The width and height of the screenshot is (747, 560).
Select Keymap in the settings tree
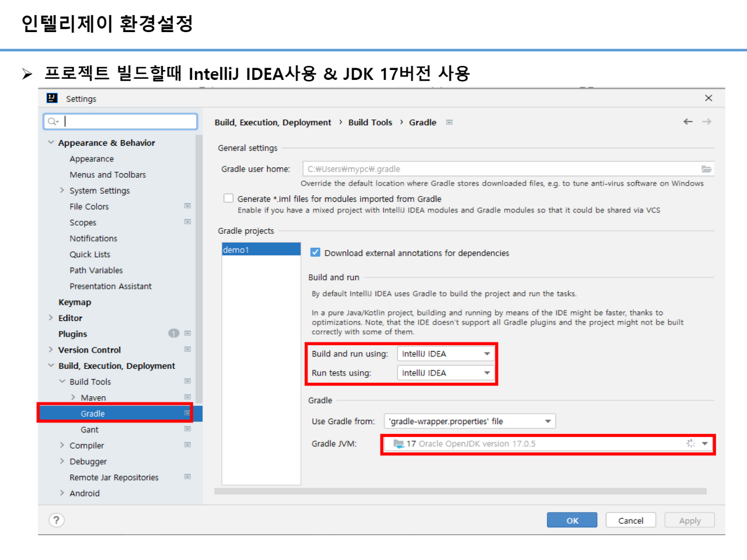point(75,302)
